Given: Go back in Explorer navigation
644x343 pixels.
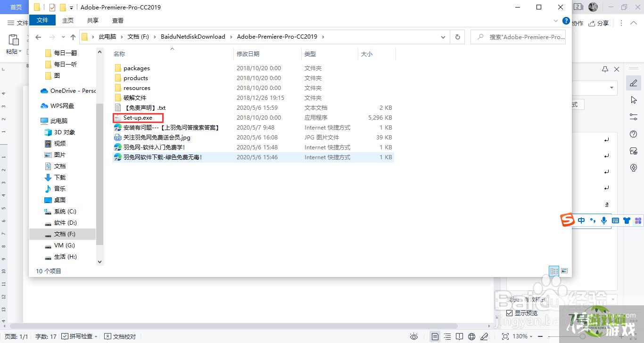Looking at the screenshot, I should [39, 37].
